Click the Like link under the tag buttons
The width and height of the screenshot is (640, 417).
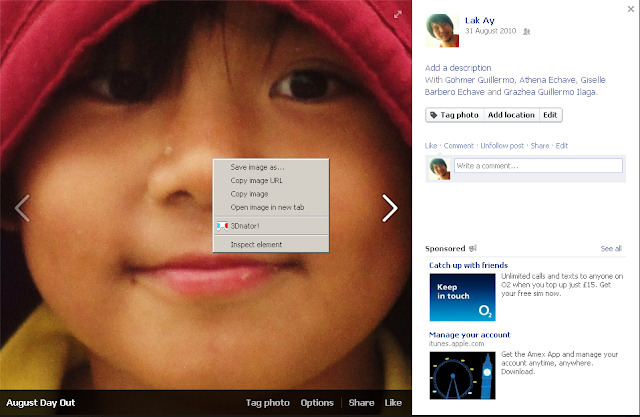[x=431, y=146]
